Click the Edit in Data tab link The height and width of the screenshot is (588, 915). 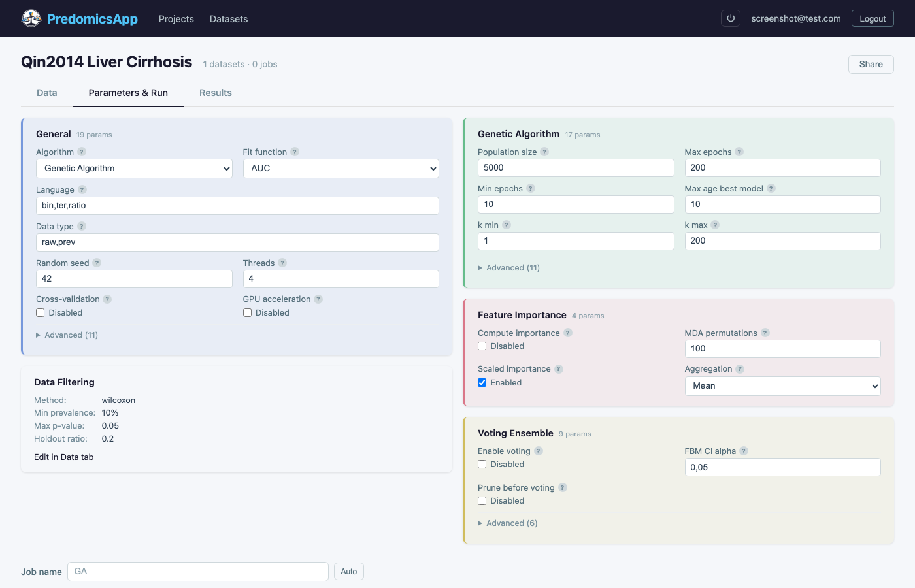tap(64, 457)
